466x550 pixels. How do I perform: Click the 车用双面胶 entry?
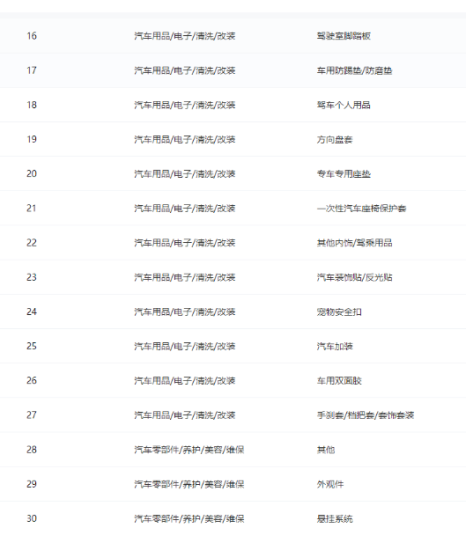339,381
